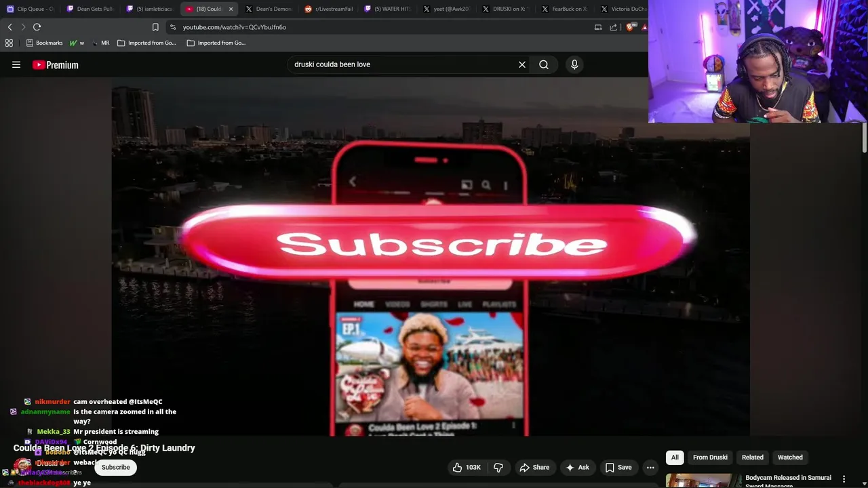
Task: Open cast media icon in address bar
Action: tap(598, 27)
